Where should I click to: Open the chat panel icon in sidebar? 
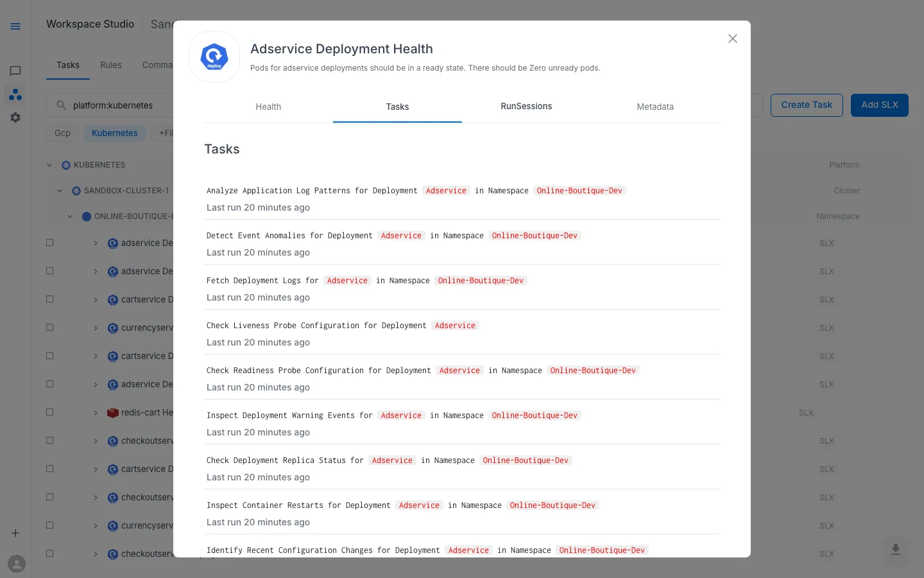[x=15, y=71]
